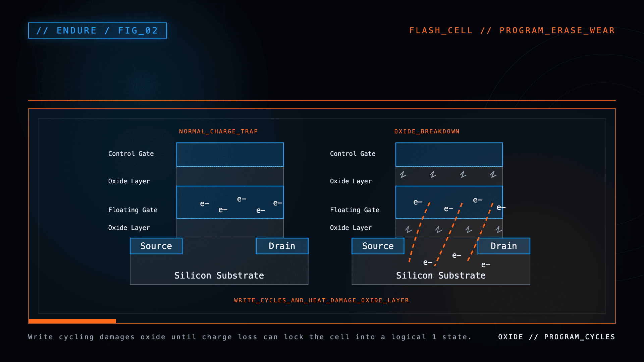Select the "FLASH_CELL // PROGRAM_ERASE_WEAR" header text

(512, 31)
